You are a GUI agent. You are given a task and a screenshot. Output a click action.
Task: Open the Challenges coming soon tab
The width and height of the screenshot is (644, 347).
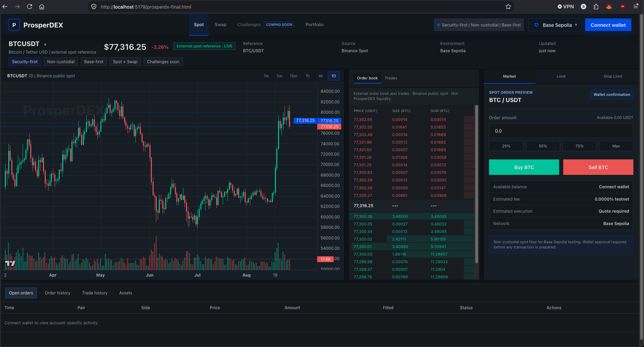pos(266,25)
